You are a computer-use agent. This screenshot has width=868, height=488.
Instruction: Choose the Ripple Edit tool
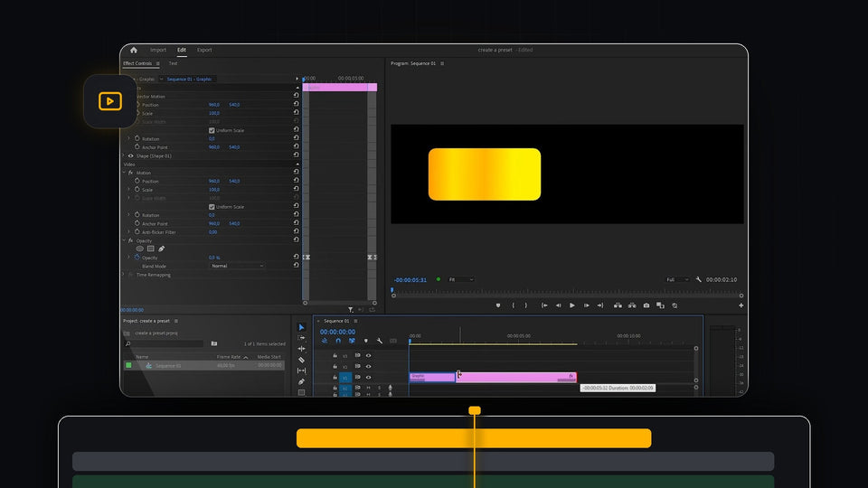pos(301,349)
